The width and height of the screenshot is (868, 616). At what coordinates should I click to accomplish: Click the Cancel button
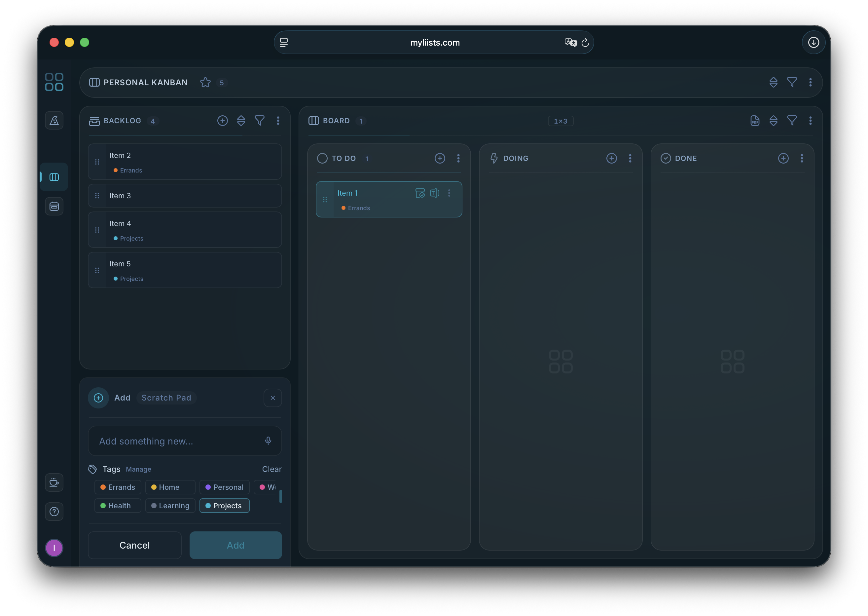(134, 545)
